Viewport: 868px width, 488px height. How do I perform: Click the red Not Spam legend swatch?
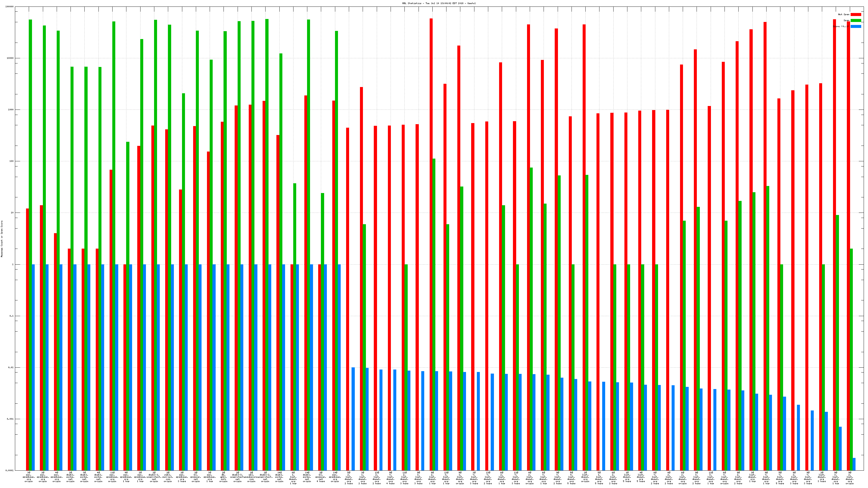pyautogui.click(x=856, y=14)
